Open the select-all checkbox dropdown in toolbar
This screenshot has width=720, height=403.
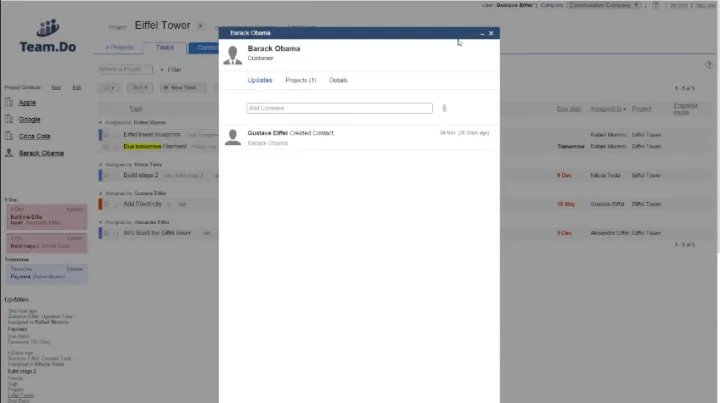[109, 88]
